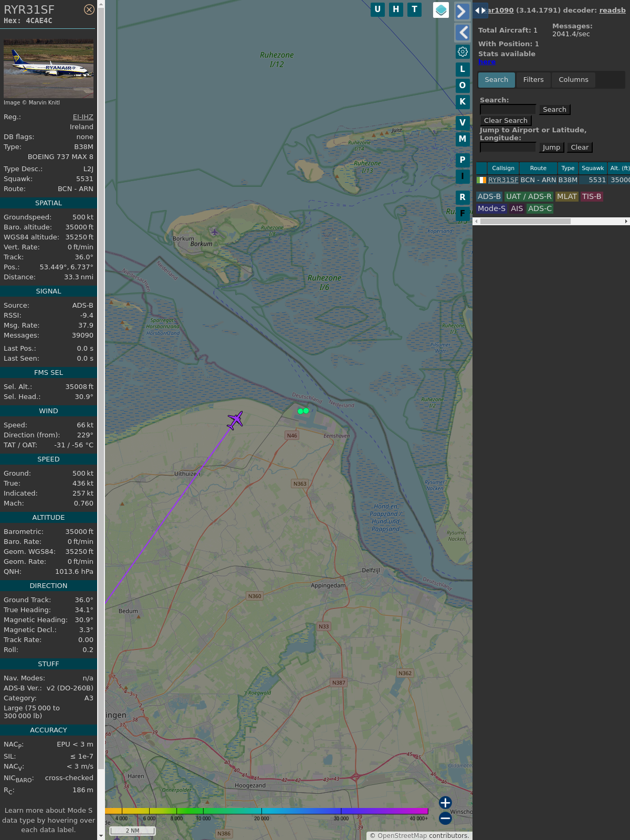
Task: Click the altitude color scale bar
Action: (x=267, y=811)
